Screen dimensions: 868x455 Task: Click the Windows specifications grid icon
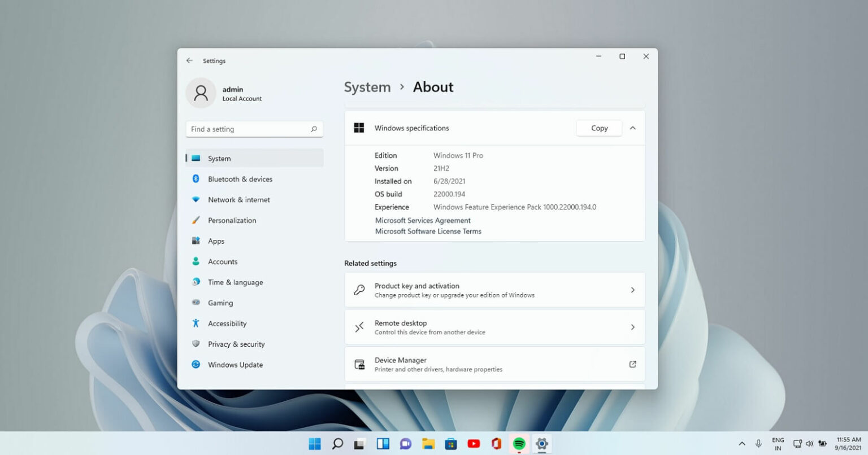(x=359, y=128)
